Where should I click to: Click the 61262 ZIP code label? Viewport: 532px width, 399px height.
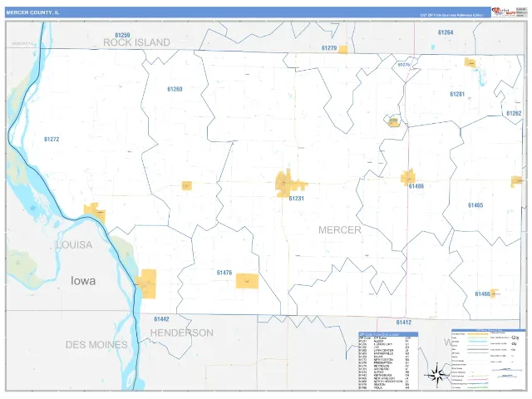click(514, 113)
